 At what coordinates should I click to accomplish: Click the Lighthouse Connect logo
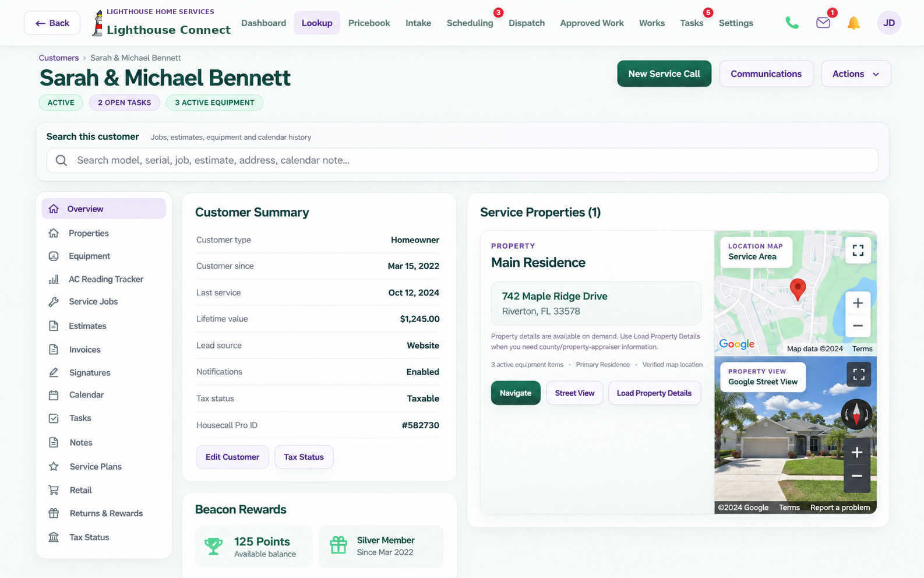161,23
